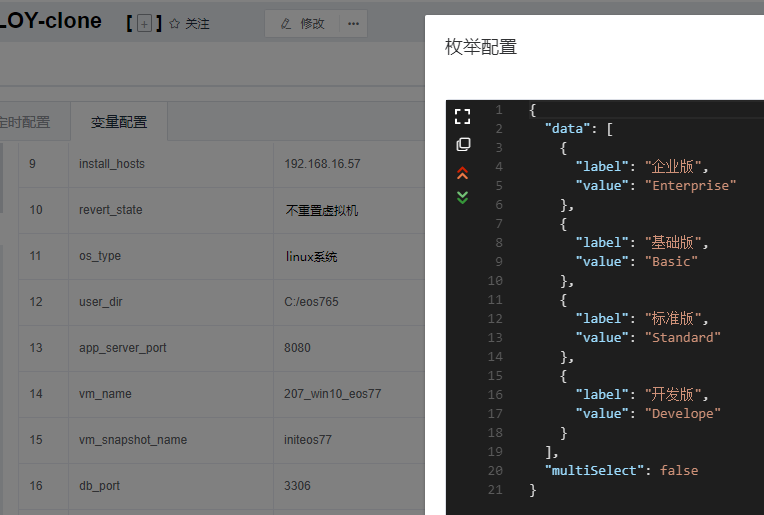
Task: Click the vm_snapshot_name variable row
Action: point(133,440)
